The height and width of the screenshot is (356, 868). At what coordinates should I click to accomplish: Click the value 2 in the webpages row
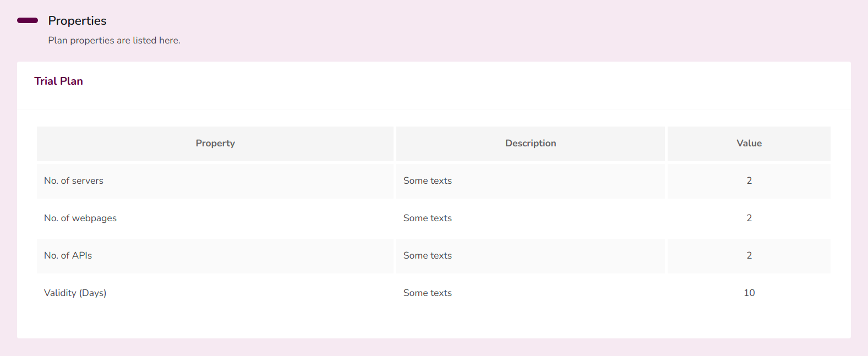[x=749, y=218]
